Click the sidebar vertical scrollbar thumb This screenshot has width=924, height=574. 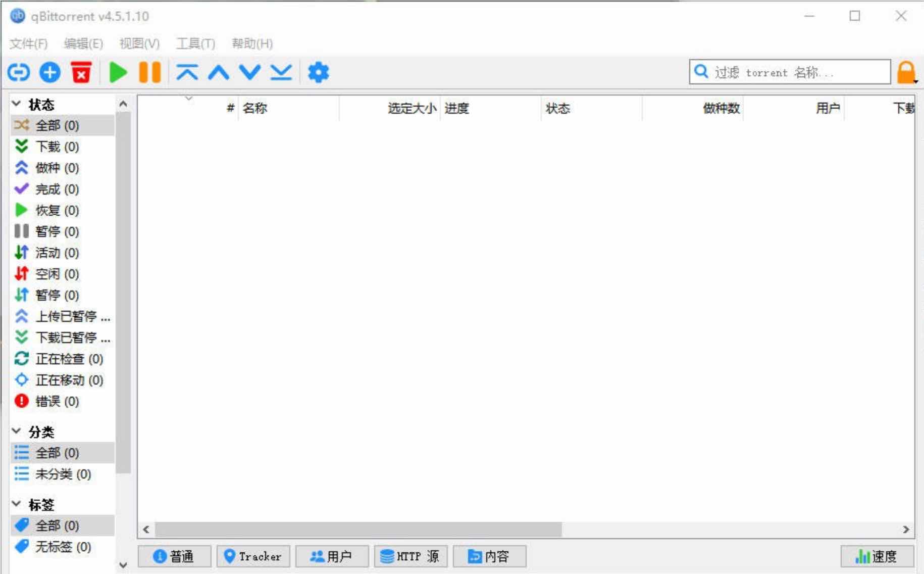[x=123, y=293]
